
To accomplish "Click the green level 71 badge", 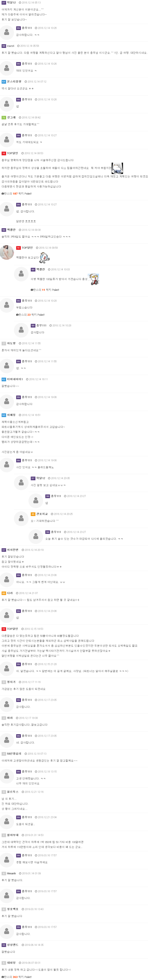I will tap(4, 117).
